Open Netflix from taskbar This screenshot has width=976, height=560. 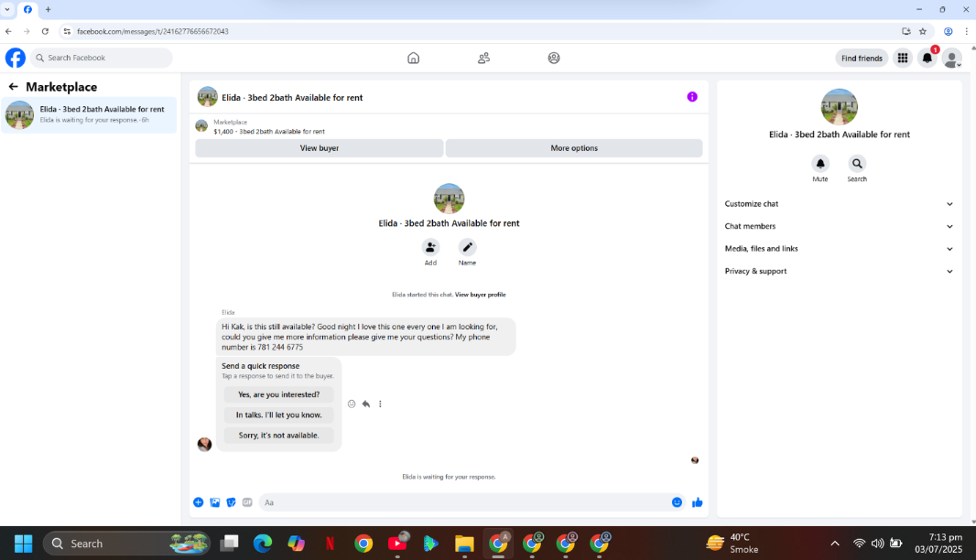[330, 544]
